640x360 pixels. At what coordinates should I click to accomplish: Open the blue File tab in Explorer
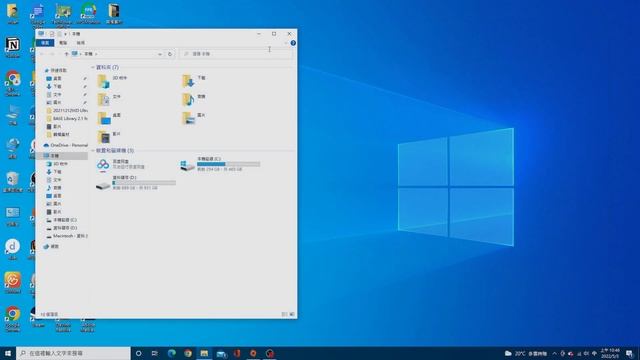[x=45, y=43]
